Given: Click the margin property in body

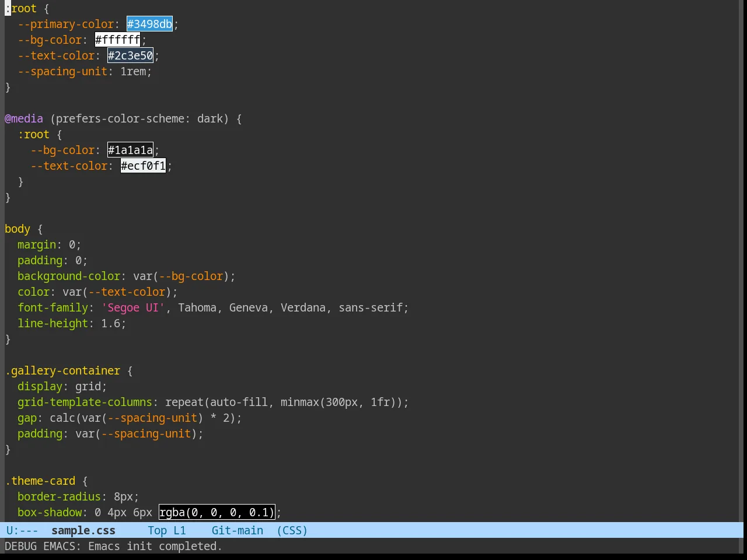Looking at the screenshot, I should point(37,244).
